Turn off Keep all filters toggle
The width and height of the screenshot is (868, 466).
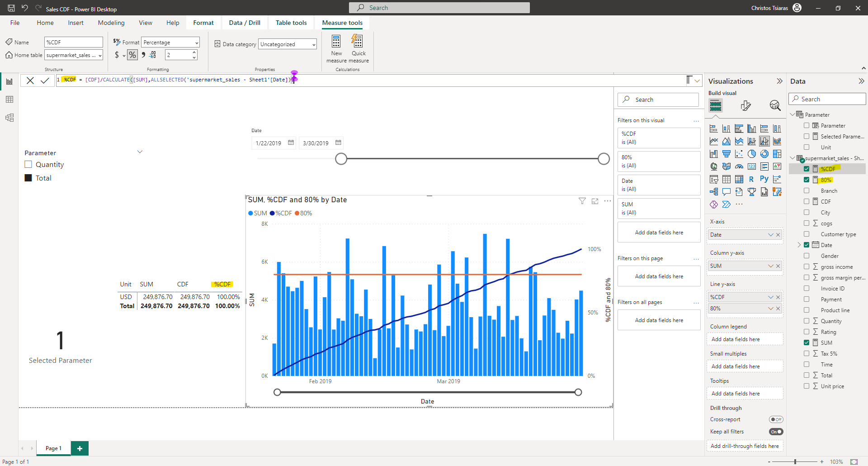tap(776, 432)
